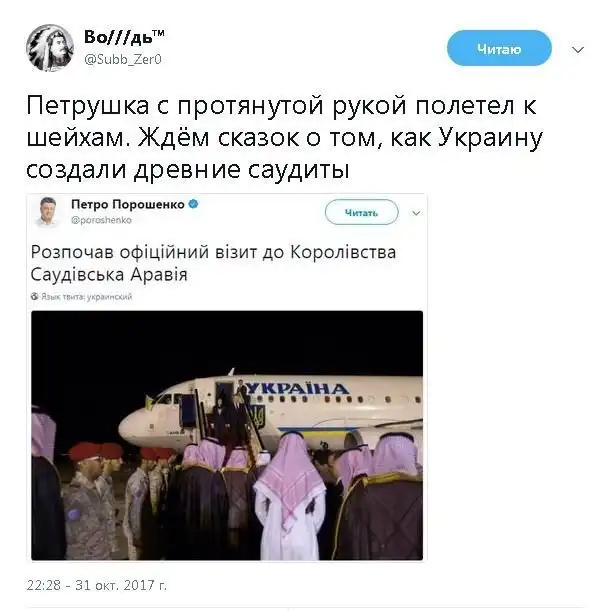Click the quoted tweet text about Саудівська Аравія
The height and width of the screenshot is (611, 612).
213,263
